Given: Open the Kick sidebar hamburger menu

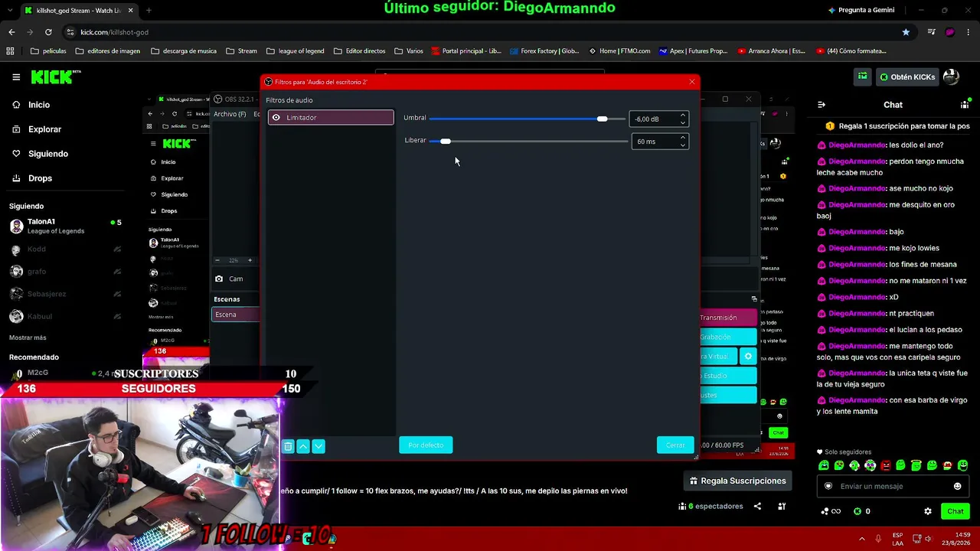Looking at the screenshot, I should tap(16, 77).
